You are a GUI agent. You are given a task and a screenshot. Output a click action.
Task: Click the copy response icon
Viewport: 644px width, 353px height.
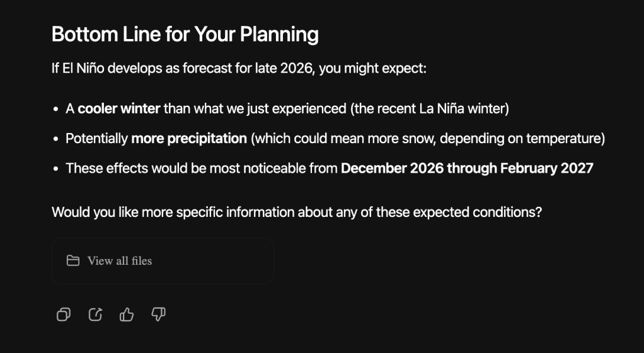tap(64, 314)
